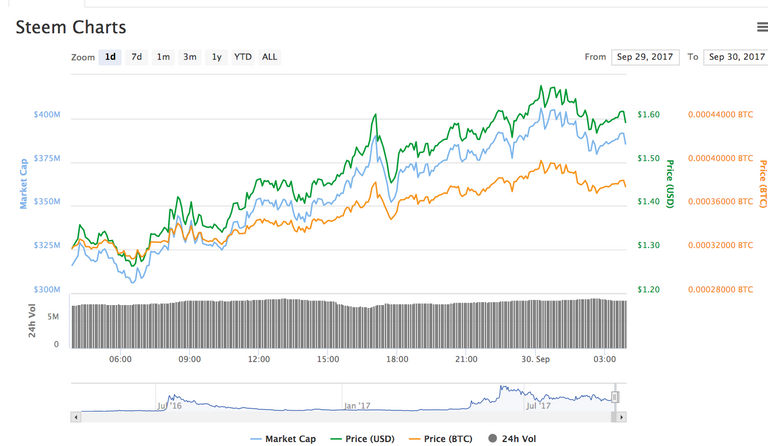Click the Jan '17 area in navigator
The height and width of the screenshot is (446, 768).
[x=357, y=405]
